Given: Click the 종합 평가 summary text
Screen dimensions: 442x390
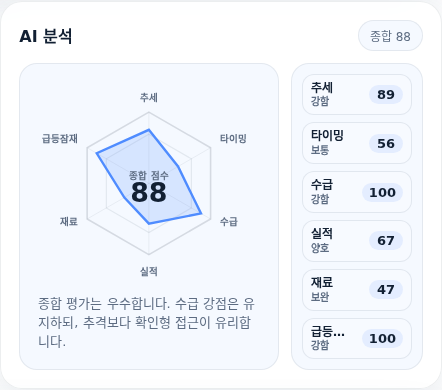Looking at the screenshot, I should (146, 322).
